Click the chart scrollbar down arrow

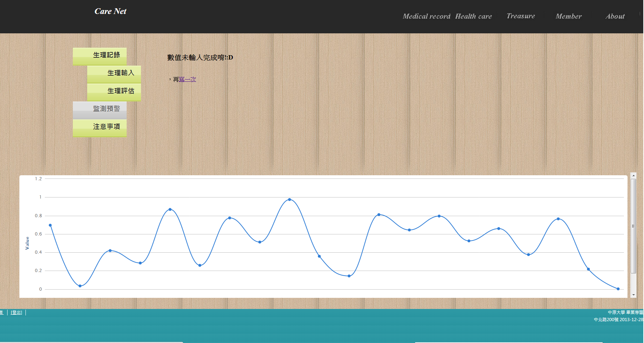click(634, 295)
